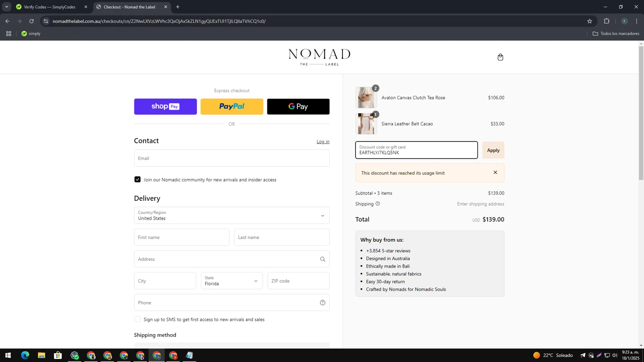Image resolution: width=644 pixels, height=362 pixels.
Task: Pay with Google Pay button
Action: [x=298, y=106]
